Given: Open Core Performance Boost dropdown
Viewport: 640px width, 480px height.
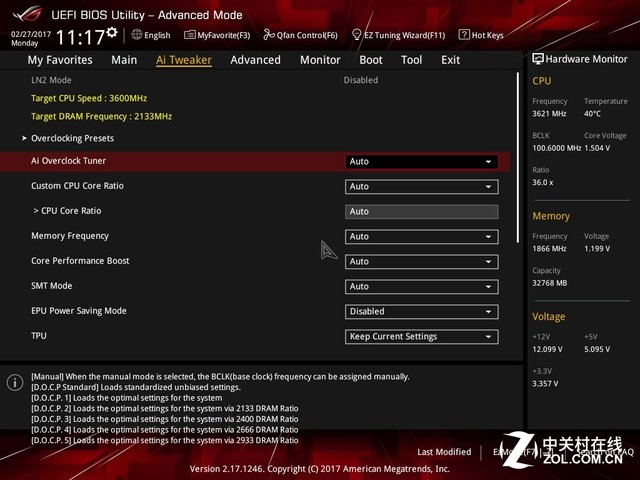Looking at the screenshot, I should [x=421, y=262].
